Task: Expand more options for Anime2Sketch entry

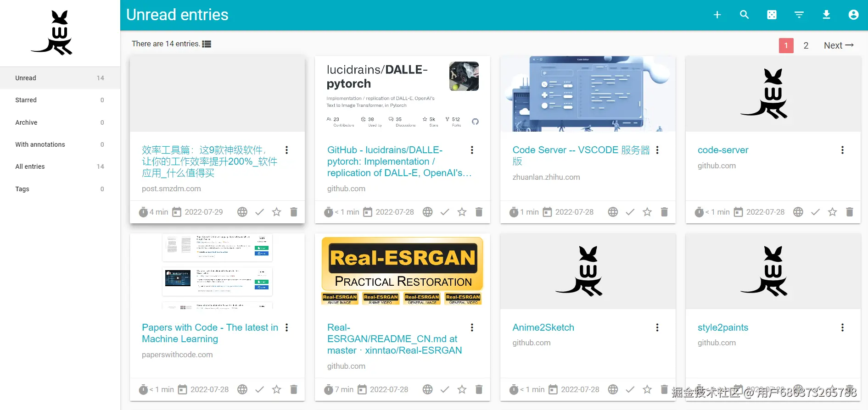Action: pos(657,327)
